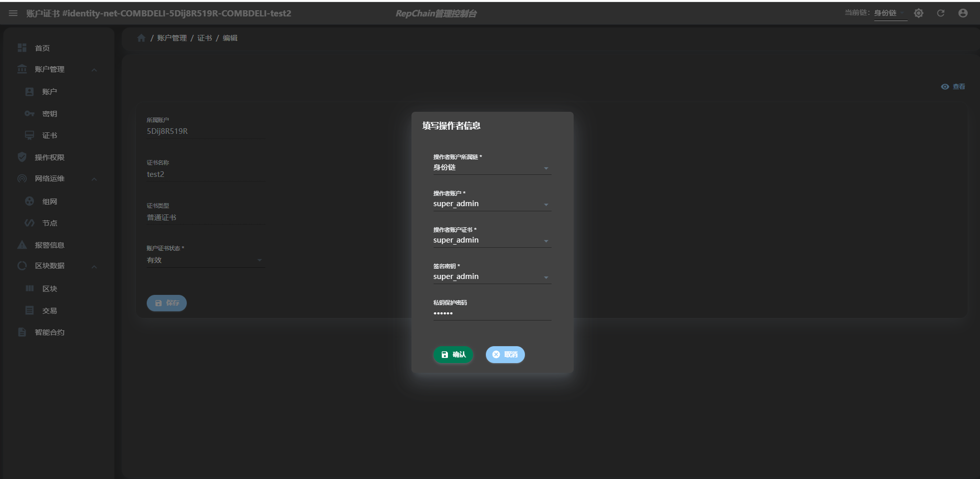
Task: Click the 区块数据 circle icon
Action: (22, 266)
